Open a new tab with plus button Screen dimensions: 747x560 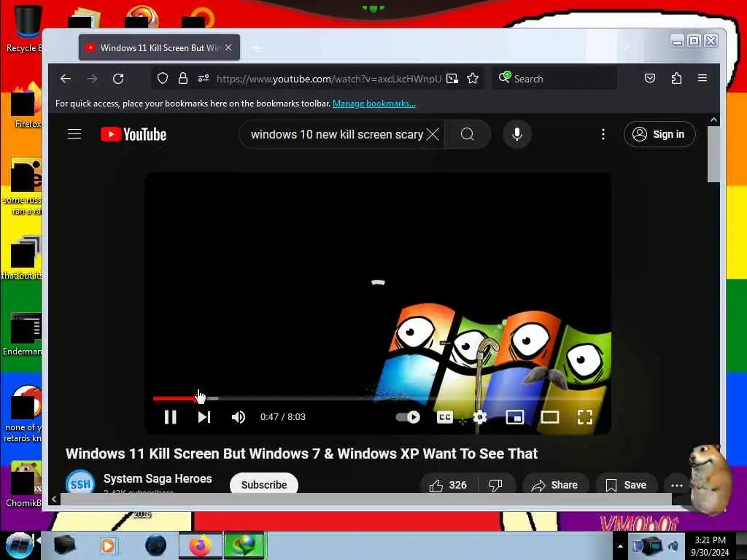click(x=256, y=48)
